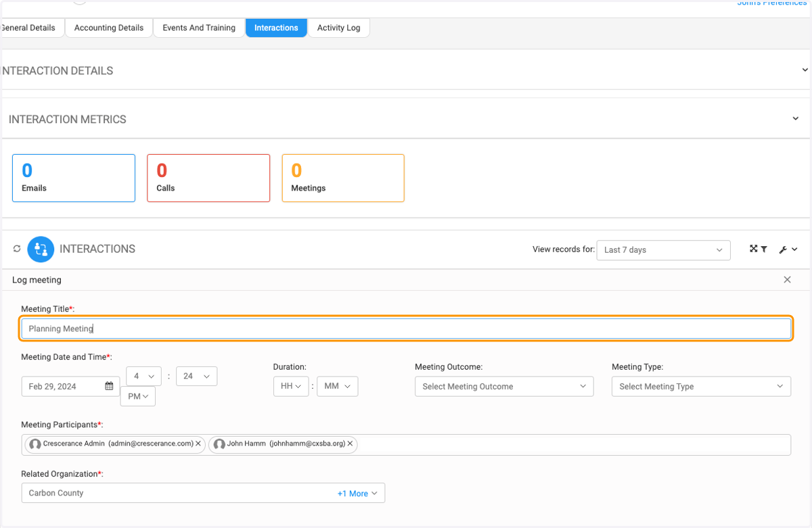Viewport: 812px width, 528px height.
Task: Click the Meetings metric card
Action: (343, 178)
